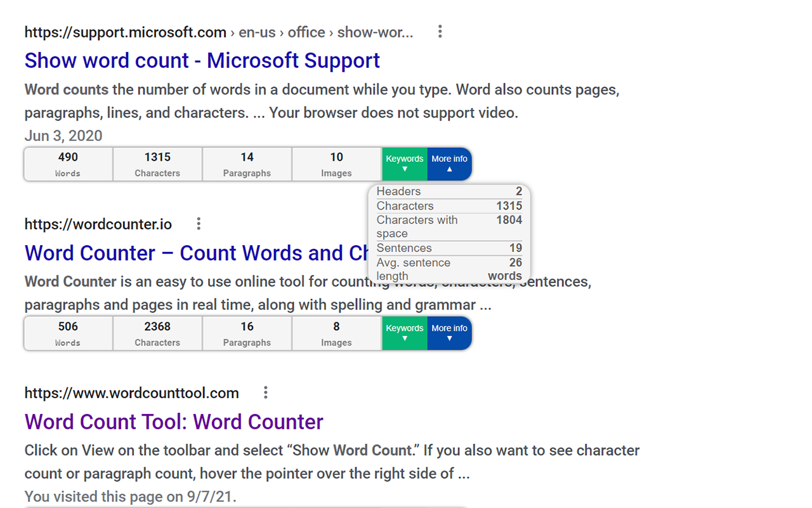Viewport: 812px width, 508px height.
Task: Click the 16 Paragraphs cell
Action: pos(247,333)
